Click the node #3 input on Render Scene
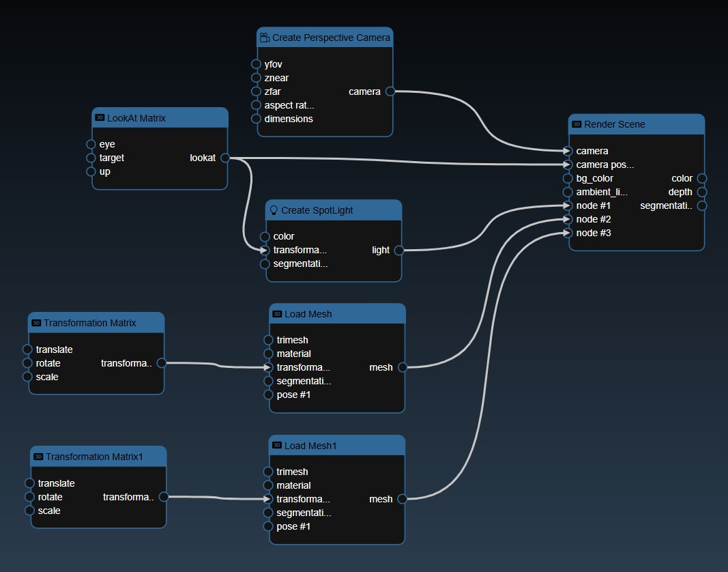The image size is (728, 572). [568, 233]
